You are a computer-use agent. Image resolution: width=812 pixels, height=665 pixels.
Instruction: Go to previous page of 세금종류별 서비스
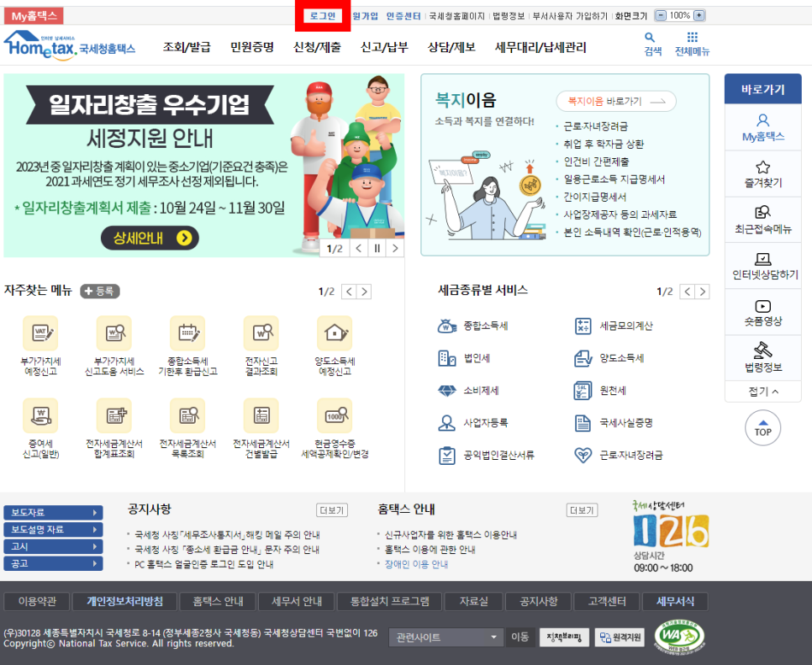coord(688,292)
